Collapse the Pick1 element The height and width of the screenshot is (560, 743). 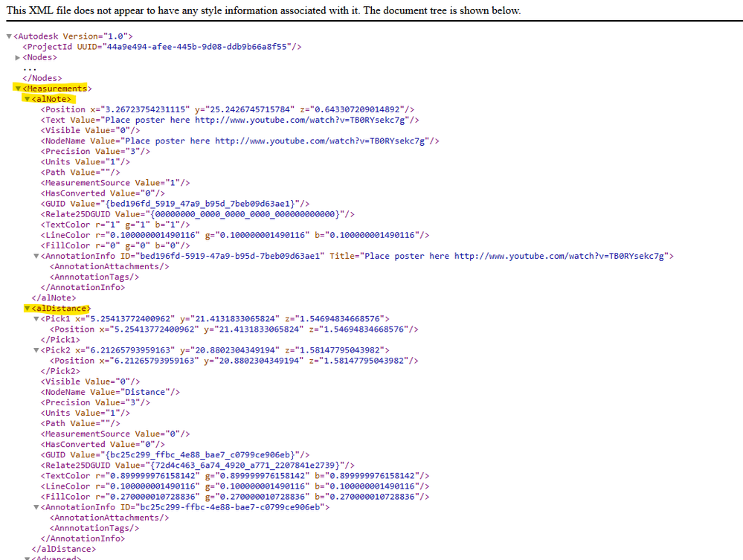pos(36,319)
